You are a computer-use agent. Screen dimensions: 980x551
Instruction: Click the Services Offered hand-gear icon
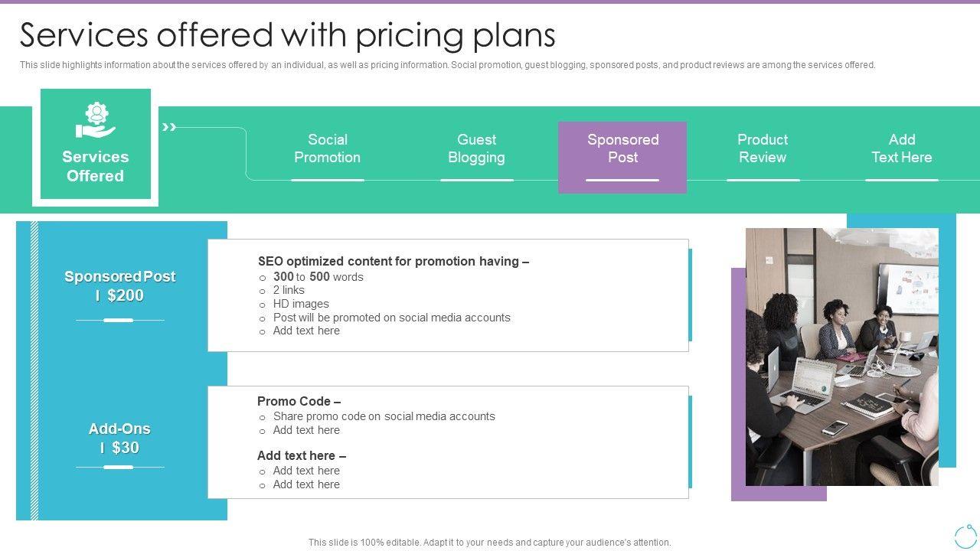pyautogui.click(x=96, y=121)
